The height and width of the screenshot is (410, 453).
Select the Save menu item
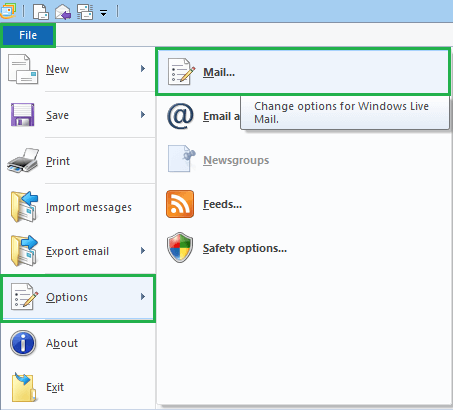click(x=78, y=115)
